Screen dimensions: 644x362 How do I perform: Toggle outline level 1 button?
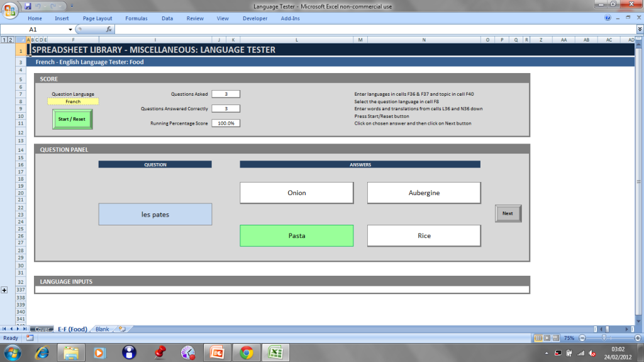click(4, 40)
